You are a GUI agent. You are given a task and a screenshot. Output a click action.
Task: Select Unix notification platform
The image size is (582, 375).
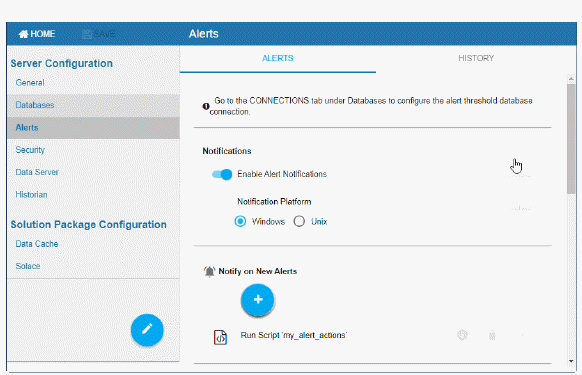(299, 222)
